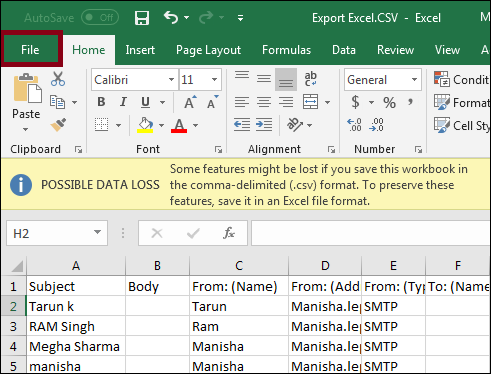Expand Paste options arrow
This screenshot has height=374, width=491.
[x=26, y=129]
